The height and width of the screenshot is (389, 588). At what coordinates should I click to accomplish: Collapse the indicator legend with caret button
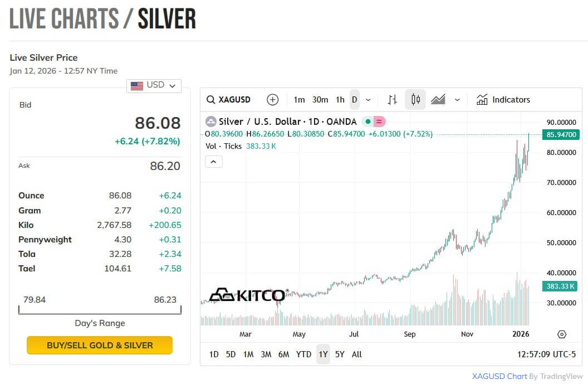tap(214, 162)
